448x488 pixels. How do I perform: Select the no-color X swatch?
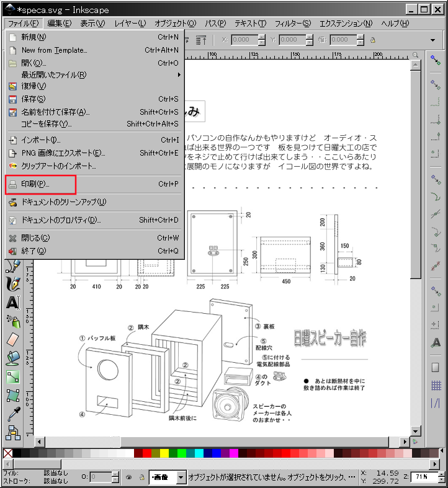coord(8,453)
